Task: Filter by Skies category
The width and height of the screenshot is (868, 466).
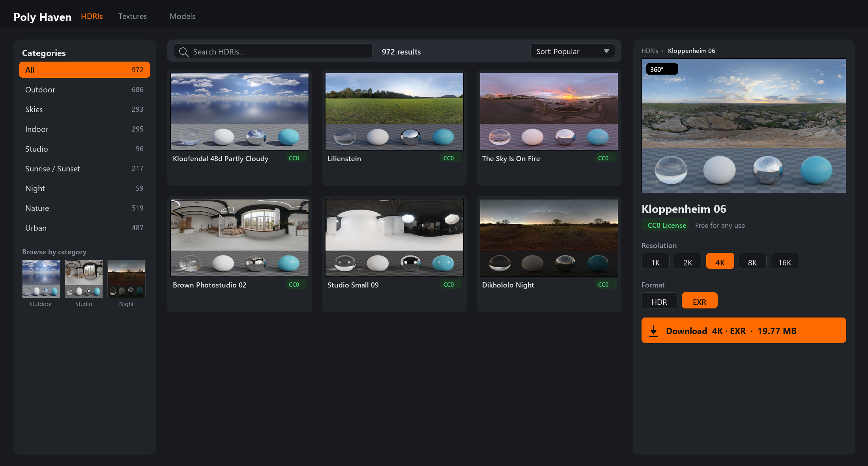Action: 84,109
